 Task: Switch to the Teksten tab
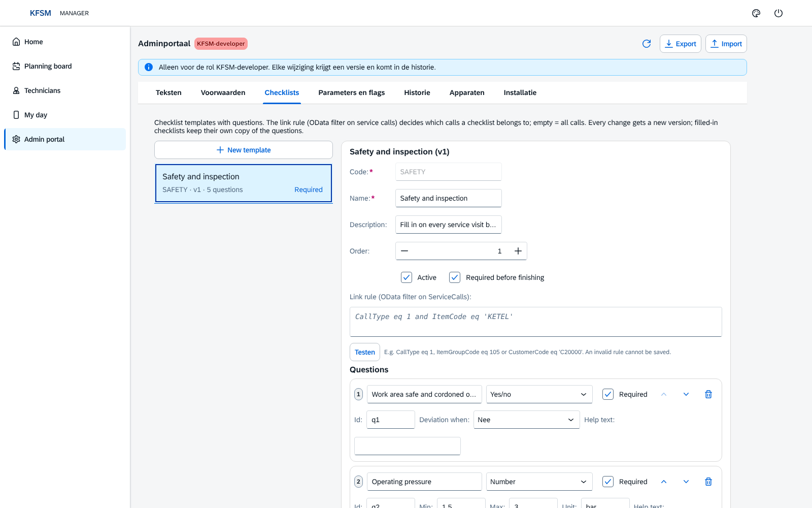pyautogui.click(x=168, y=92)
